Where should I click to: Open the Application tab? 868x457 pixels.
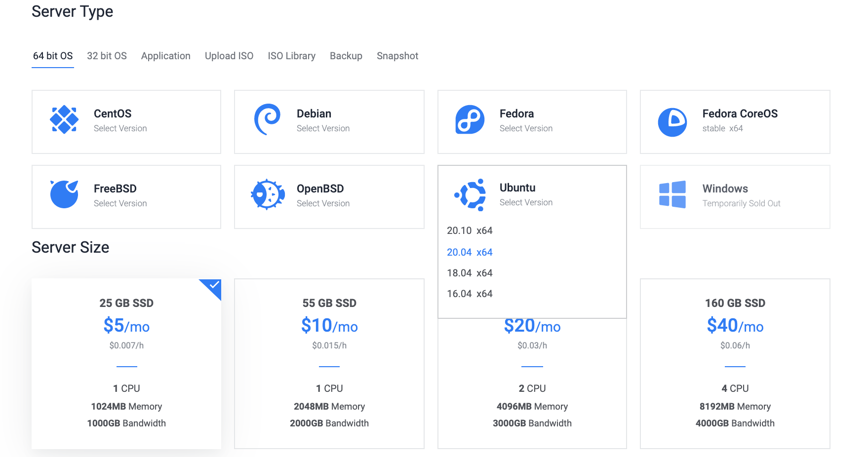point(166,56)
